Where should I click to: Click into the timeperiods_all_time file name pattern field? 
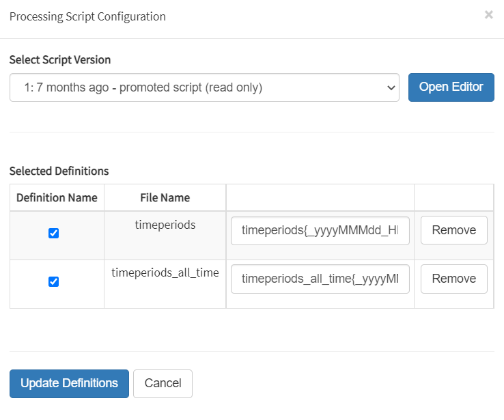(x=320, y=279)
